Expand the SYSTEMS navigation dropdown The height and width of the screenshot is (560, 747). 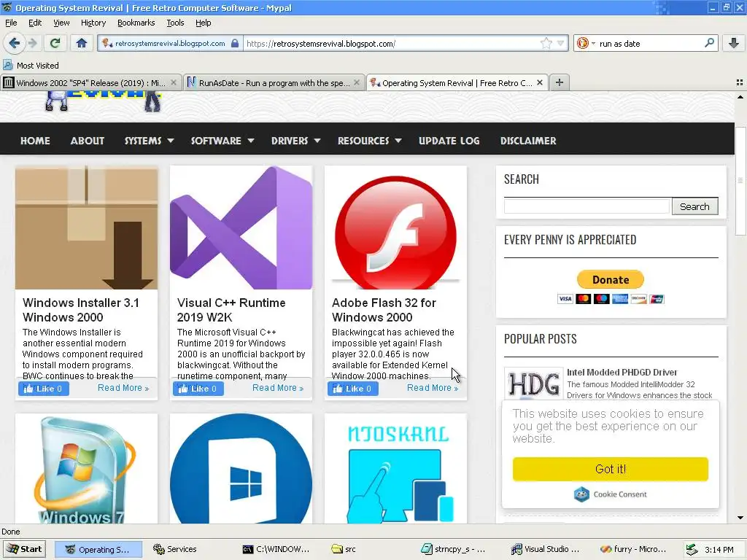pyautogui.click(x=149, y=141)
